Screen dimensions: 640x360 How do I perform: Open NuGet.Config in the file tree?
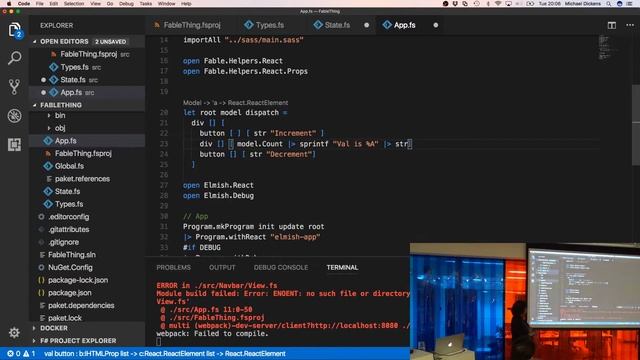(70, 267)
